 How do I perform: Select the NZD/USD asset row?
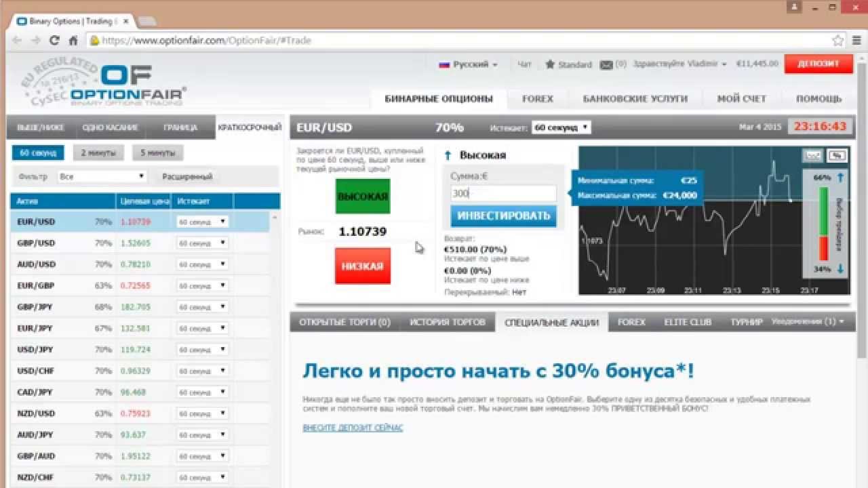tap(140, 413)
